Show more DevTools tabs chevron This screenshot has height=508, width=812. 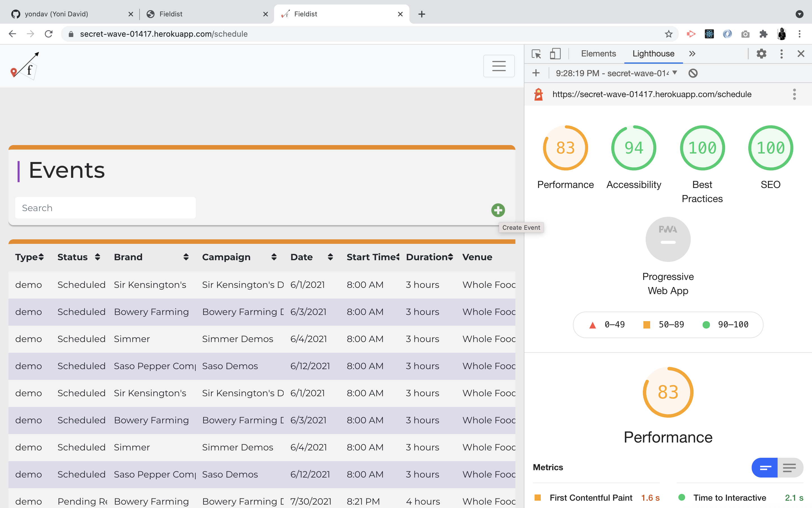pyautogui.click(x=692, y=54)
